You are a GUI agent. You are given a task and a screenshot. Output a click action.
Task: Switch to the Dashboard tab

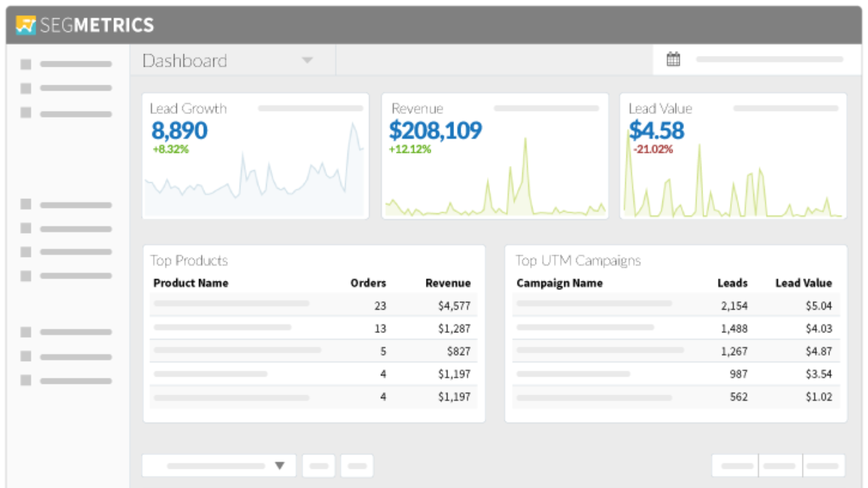(x=184, y=61)
